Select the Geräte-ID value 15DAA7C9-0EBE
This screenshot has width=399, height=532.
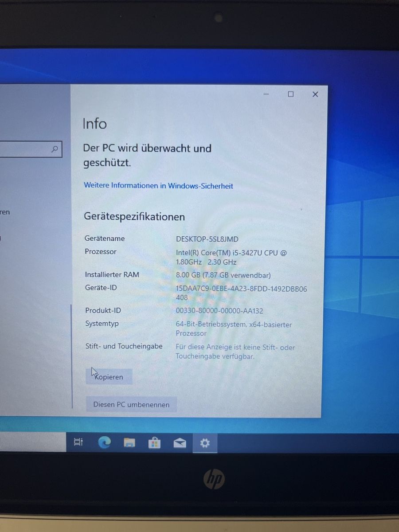click(x=241, y=293)
